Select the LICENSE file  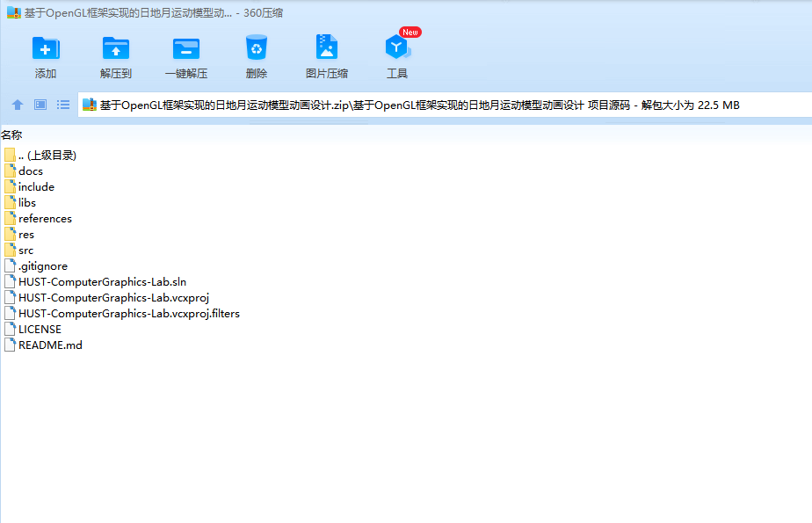click(33, 330)
